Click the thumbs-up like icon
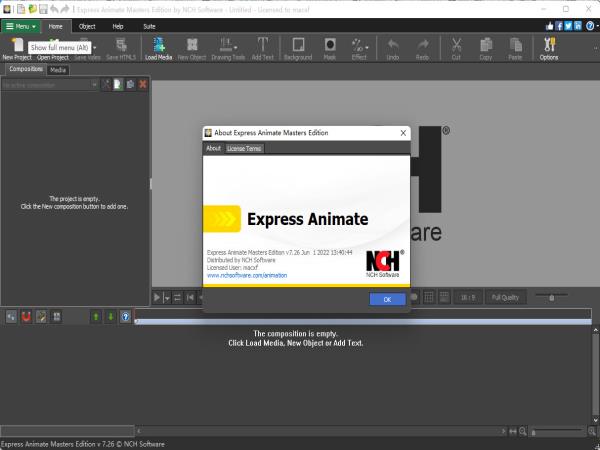The width and height of the screenshot is (600, 450). 549,26
